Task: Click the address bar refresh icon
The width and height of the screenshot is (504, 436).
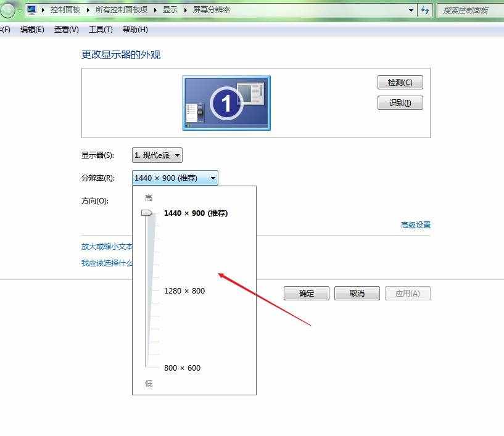Action: coord(425,10)
